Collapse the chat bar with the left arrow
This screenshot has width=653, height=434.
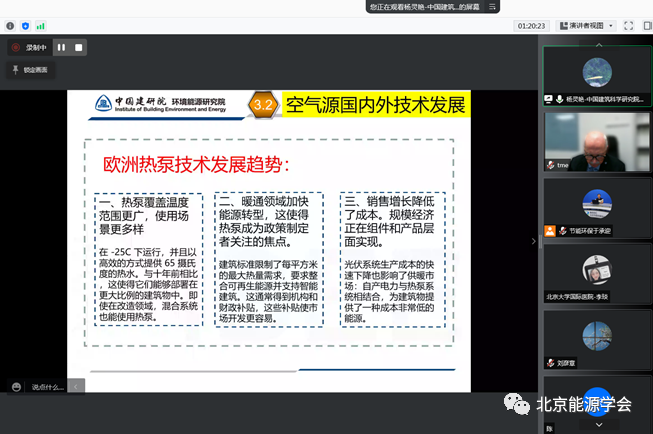tap(76, 387)
